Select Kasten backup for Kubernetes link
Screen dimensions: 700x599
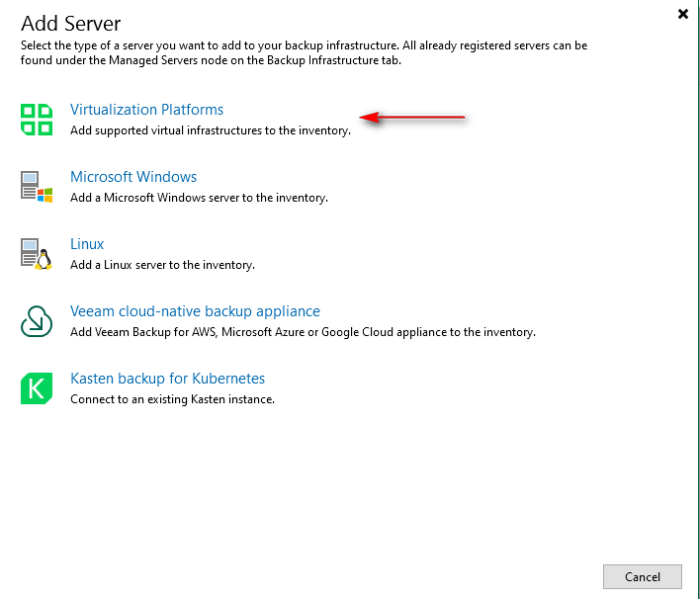pyautogui.click(x=167, y=379)
